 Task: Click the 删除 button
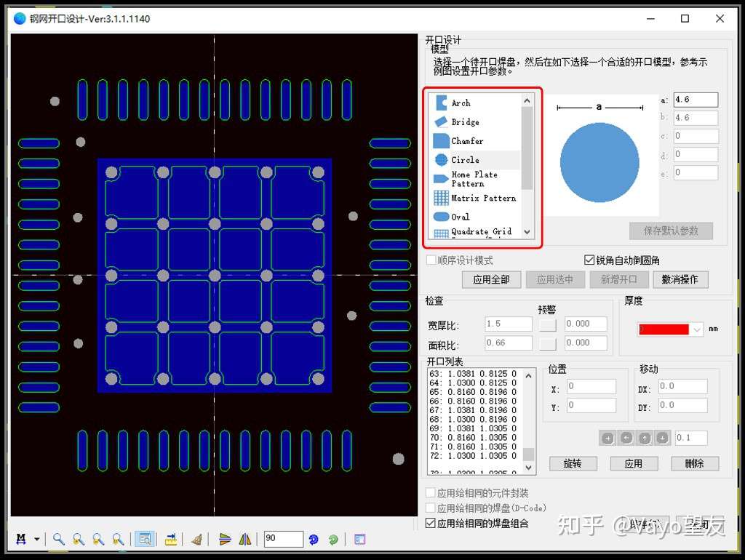click(695, 463)
